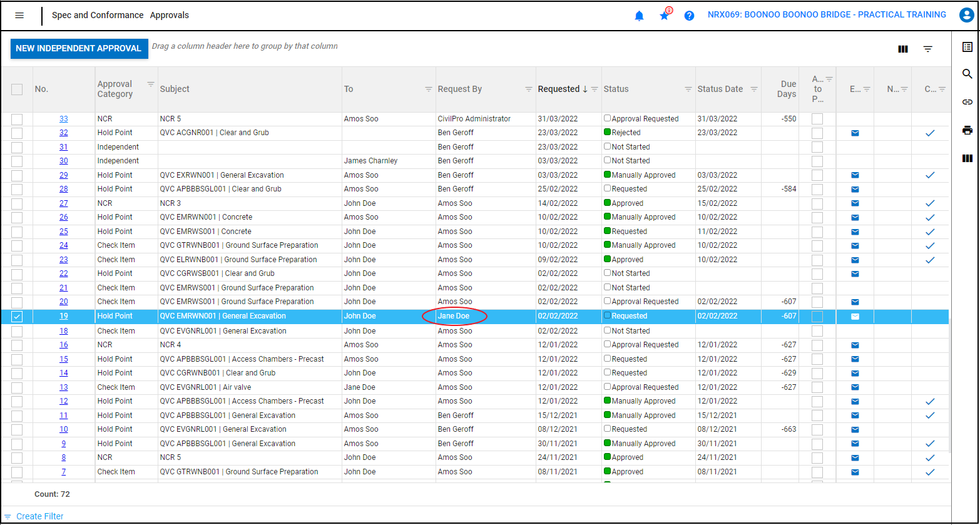980x525 pixels.
Task: Click New Independent Approval button
Action: 79,48
